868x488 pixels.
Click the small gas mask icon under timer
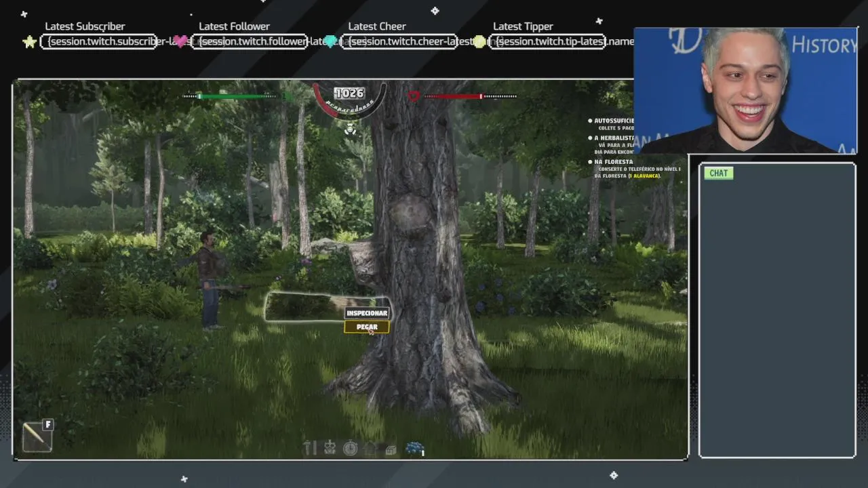tap(350, 129)
